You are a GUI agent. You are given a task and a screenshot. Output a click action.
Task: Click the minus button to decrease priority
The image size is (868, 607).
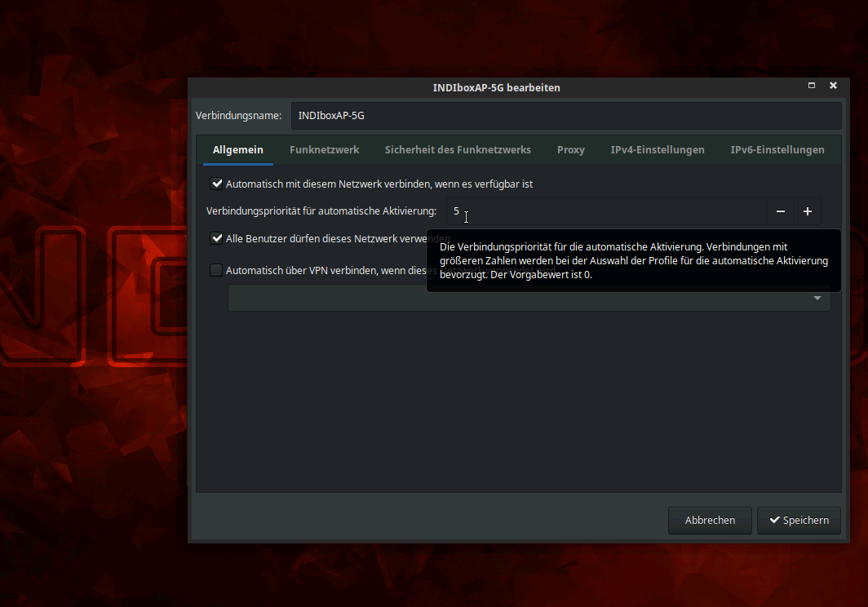(x=781, y=211)
